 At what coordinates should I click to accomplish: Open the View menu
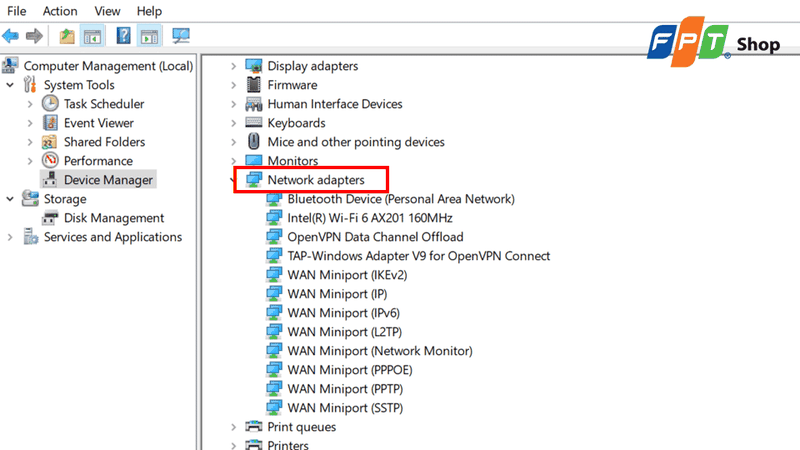click(x=107, y=11)
